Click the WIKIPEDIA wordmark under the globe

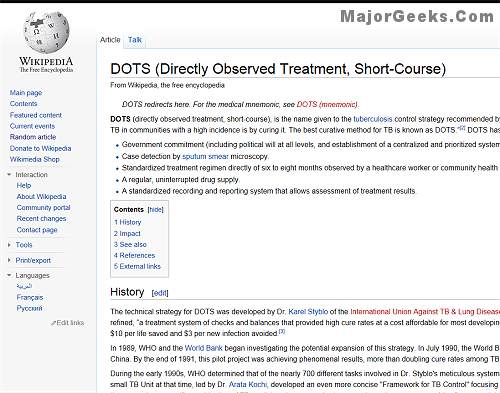coord(46,61)
